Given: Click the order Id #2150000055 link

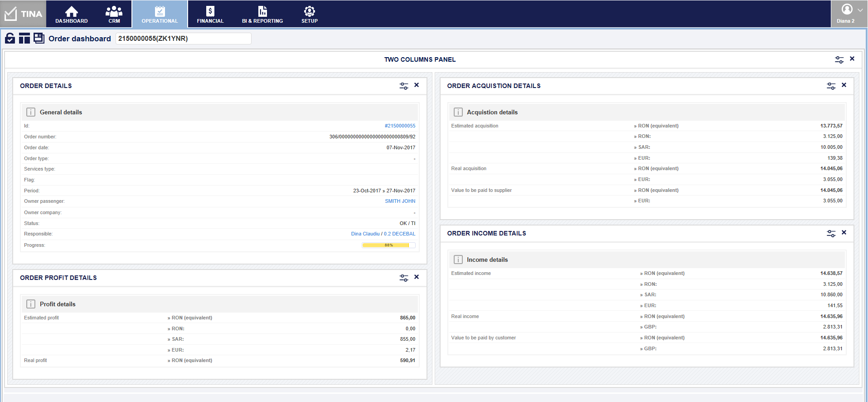Looking at the screenshot, I should pos(400,126).
